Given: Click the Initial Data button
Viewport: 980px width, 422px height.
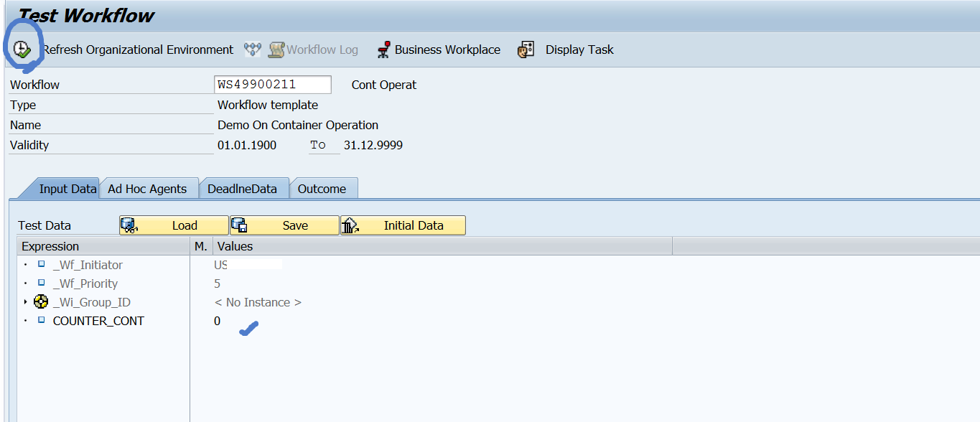Looking at the screenshot, I should point(403,225).
